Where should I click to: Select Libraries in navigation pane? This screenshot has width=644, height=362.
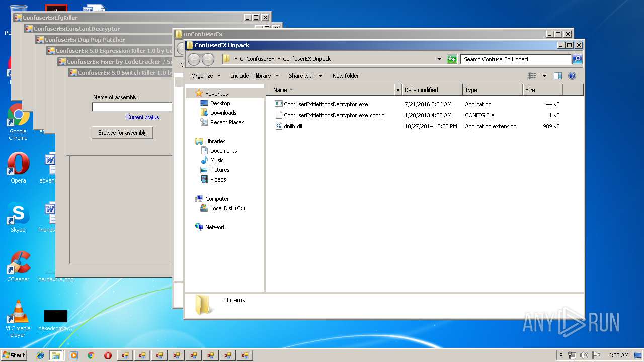click(215, 141)
